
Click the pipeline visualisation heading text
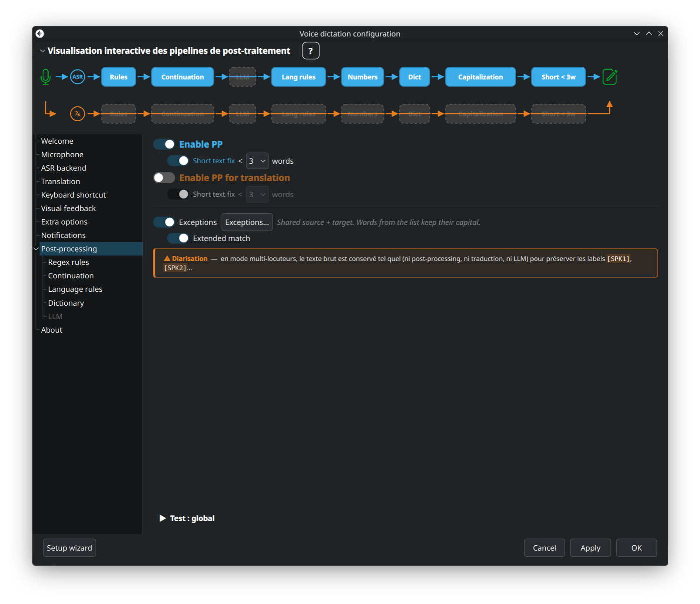pos(169,51)
